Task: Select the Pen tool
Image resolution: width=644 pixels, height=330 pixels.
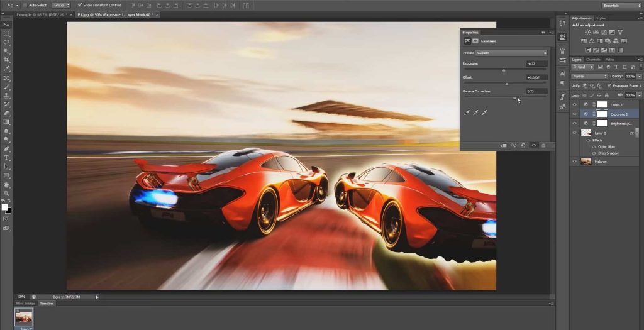Action: click(6, 148)
